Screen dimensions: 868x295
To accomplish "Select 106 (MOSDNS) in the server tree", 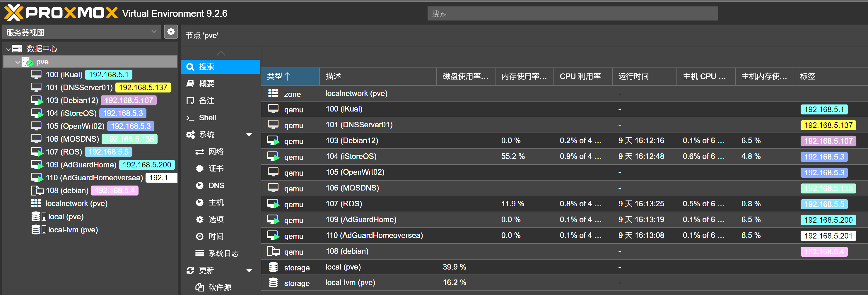I will (72, 139).
